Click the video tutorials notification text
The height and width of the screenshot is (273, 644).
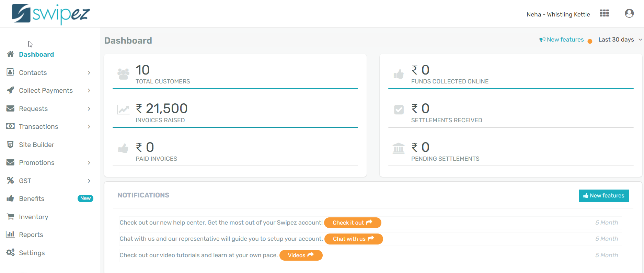[199, 255]
